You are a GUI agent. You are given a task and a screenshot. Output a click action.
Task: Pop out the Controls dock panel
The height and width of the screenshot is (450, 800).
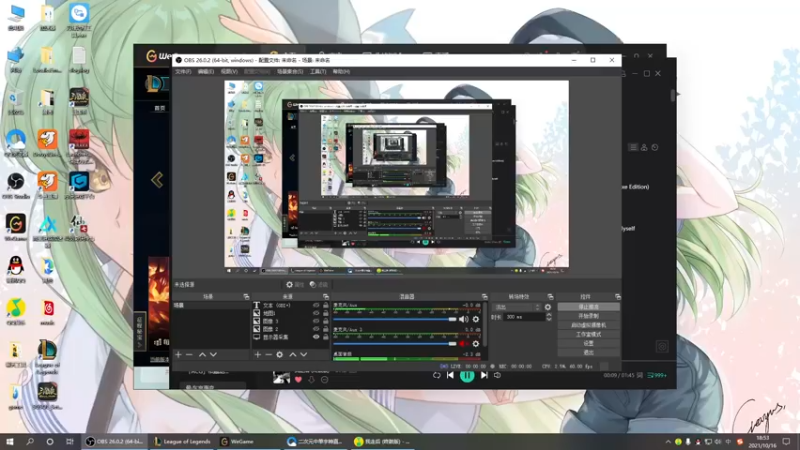click(x=617, y=296)
